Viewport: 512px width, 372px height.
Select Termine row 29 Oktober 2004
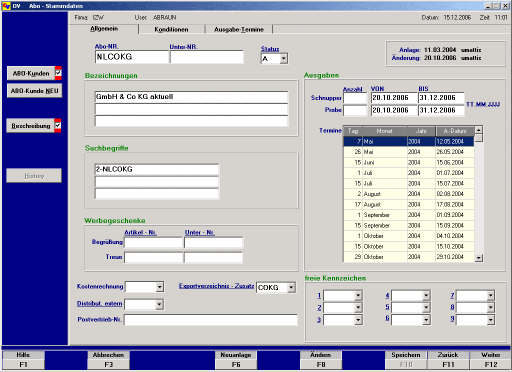409,257
